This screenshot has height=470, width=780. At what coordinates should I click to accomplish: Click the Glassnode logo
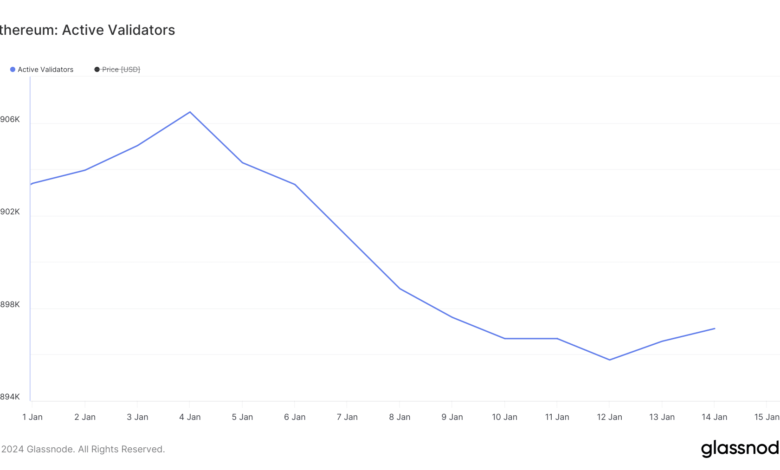coord(739,448)
